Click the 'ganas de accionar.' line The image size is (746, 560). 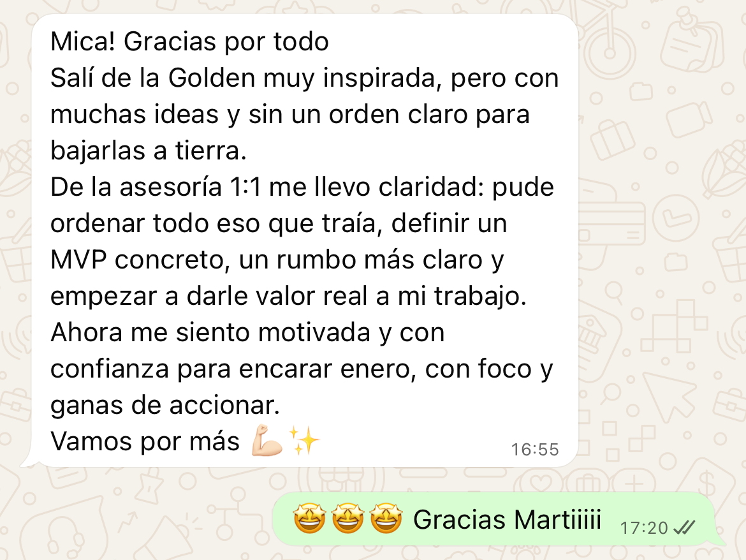tap(165, 405)
